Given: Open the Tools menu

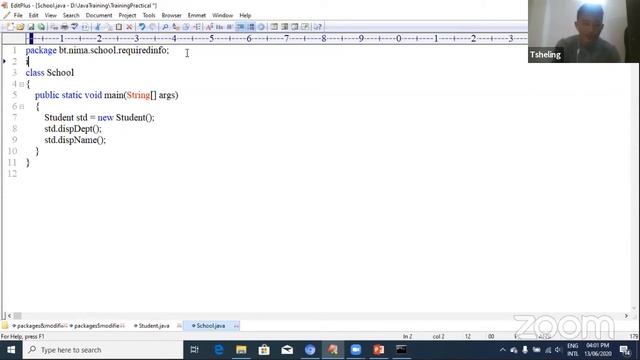Looking at the screenshot, I should 149,15.
